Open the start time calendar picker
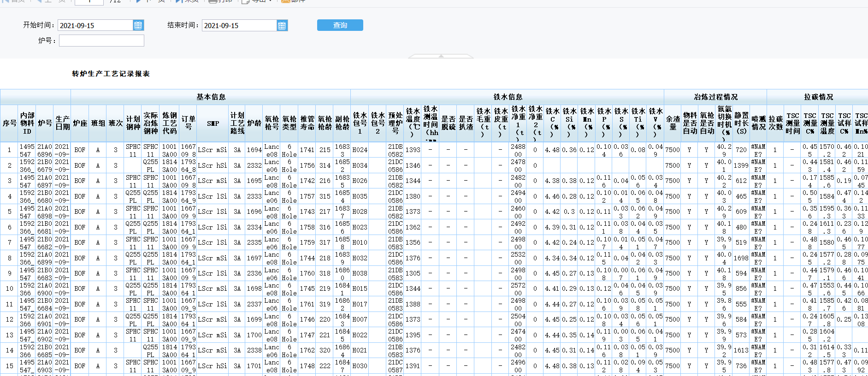868x376 pixels. pos(138,25)
